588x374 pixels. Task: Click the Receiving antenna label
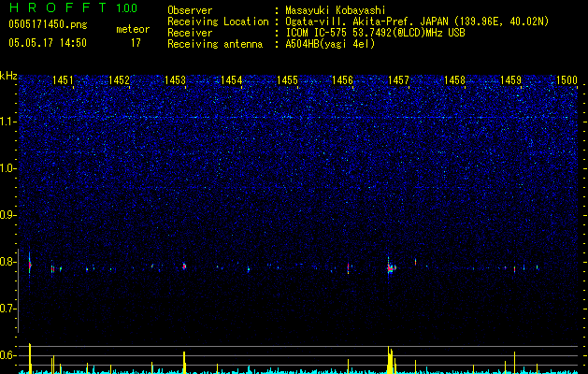pos(215,44)
